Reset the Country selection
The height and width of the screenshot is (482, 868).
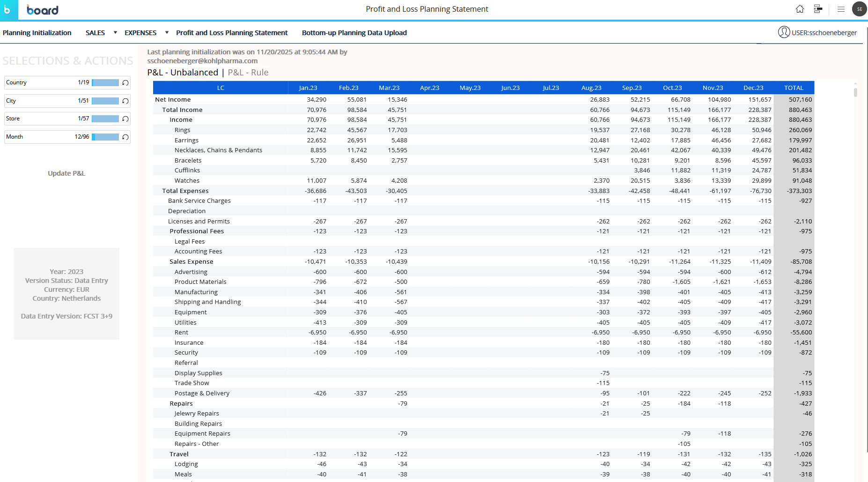125,83
